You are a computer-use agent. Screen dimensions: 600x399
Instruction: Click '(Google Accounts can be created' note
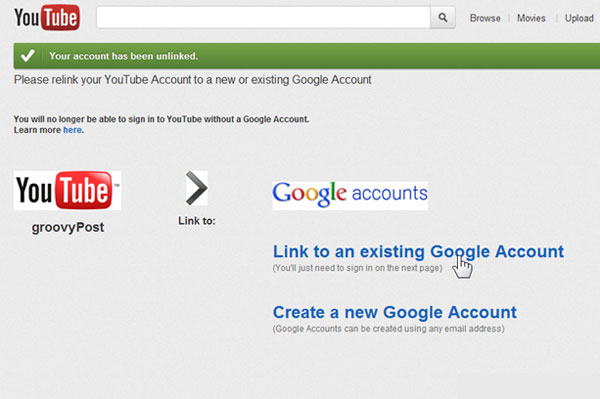click(x=388, y=329)
